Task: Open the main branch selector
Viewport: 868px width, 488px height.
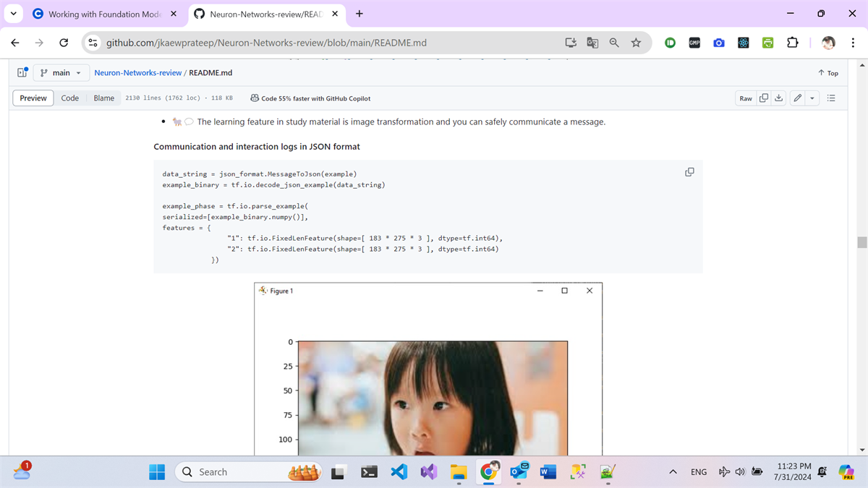Action: [x=61, y=72]
